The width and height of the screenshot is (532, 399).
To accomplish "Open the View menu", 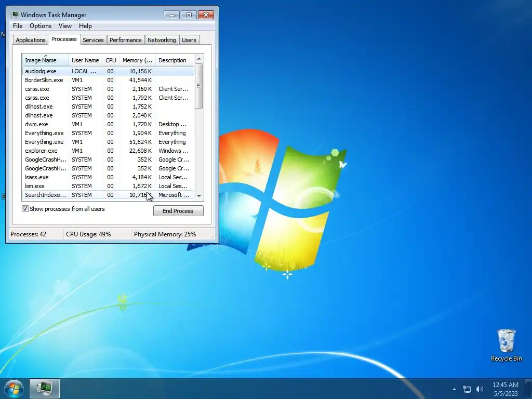I will tap(65, 26).
